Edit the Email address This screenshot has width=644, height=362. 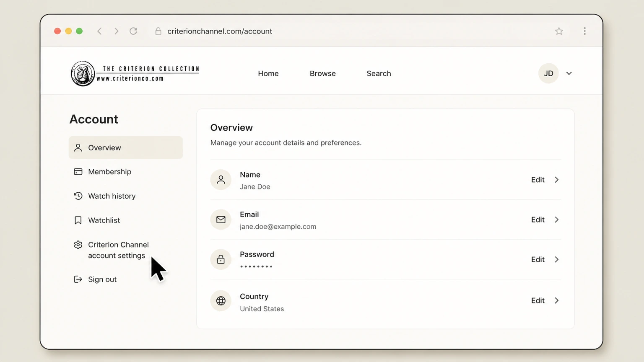(538, 220)
